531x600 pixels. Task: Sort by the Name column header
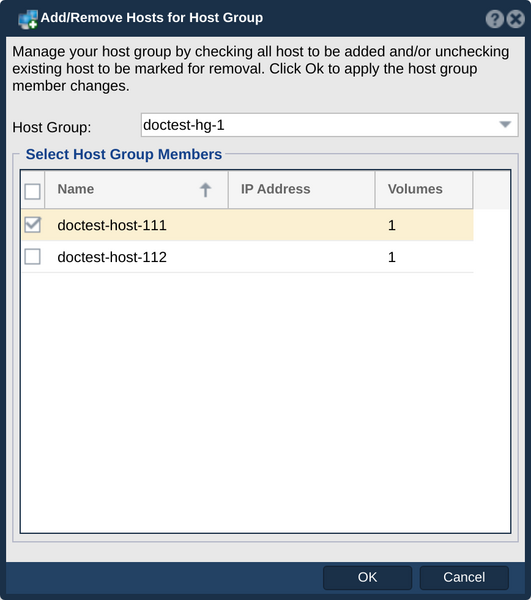pyautogui.click(x=137, y=190)
